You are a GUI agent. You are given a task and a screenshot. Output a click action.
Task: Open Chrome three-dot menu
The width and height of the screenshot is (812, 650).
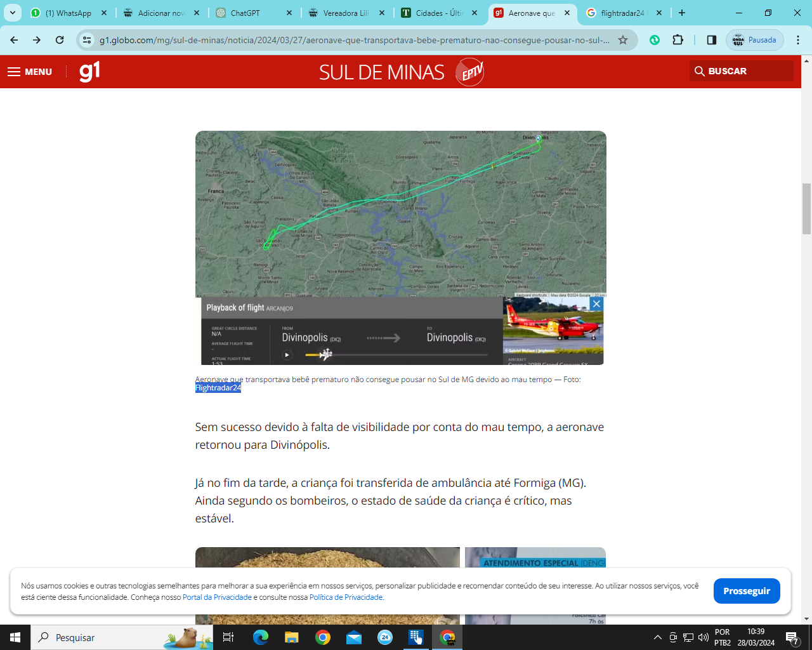[x=798, y=40]
